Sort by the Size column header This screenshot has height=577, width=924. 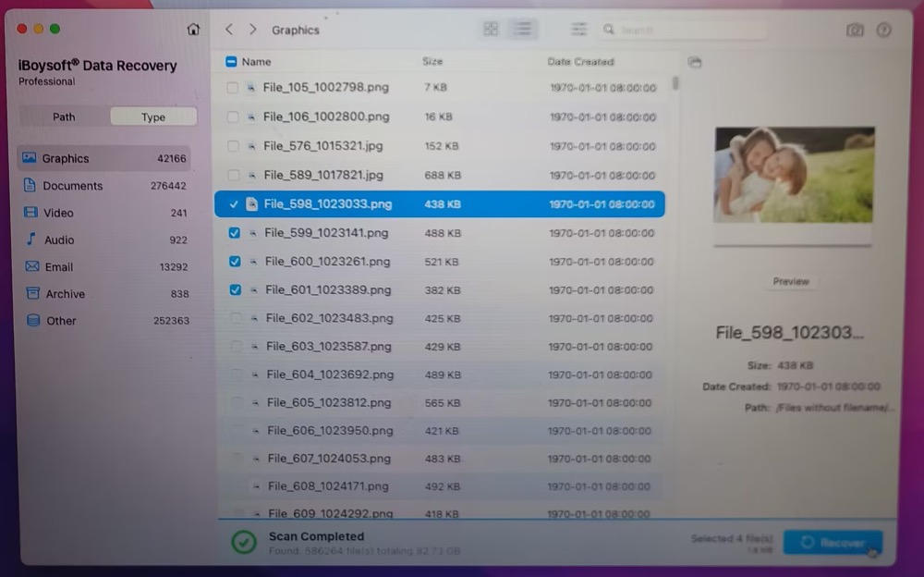(x=432, y=61)
